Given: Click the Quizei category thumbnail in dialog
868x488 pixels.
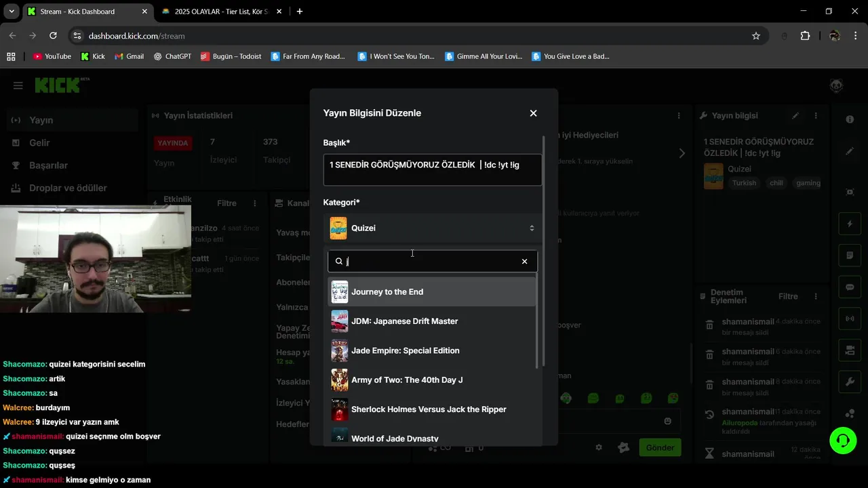Looking at the screenshot, I should coord(338,228).
